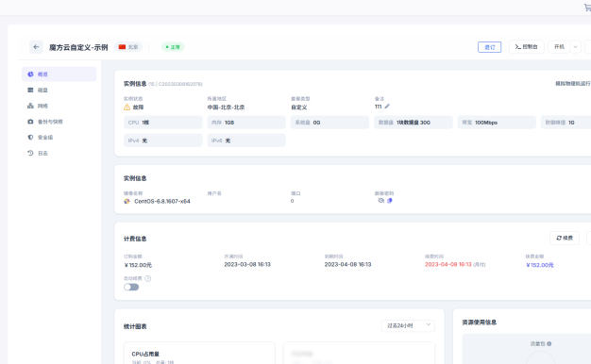The width and height of the screenshot is (591, 364).
Task: Click the 中国-北京-北京 region value
Action: [226, 108]
